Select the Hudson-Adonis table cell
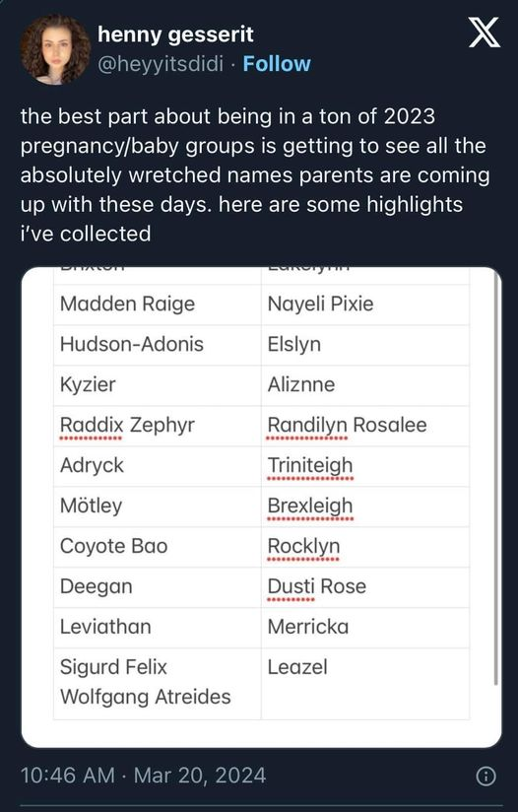The height and width of the screenshot is (812, 518). coord(158,345)
